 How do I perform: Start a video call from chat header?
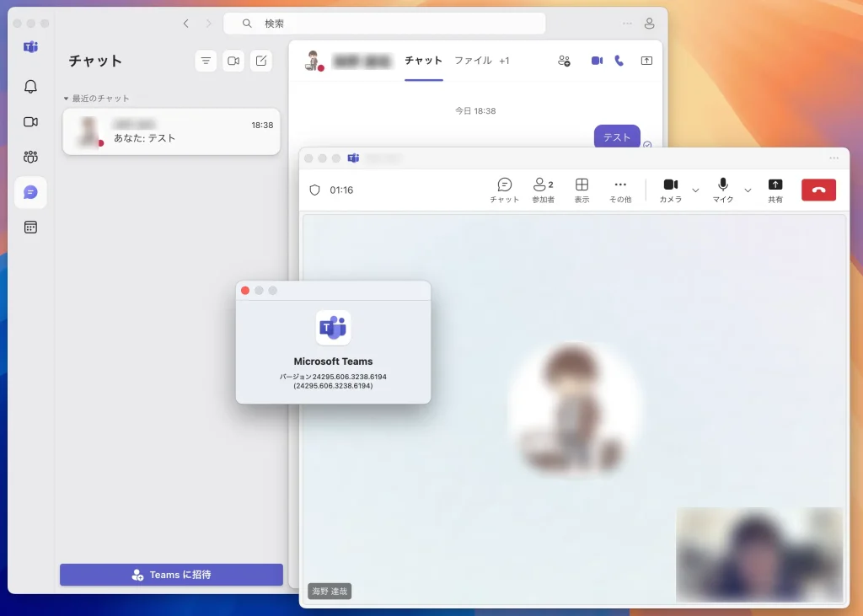coord(598,61)
